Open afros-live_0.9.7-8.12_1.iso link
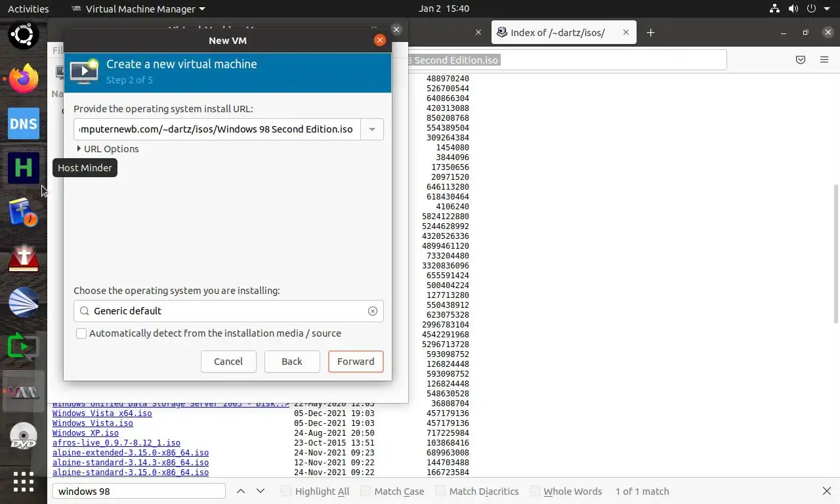This screenshot has width=840, height=504. [x=116, y=443]
